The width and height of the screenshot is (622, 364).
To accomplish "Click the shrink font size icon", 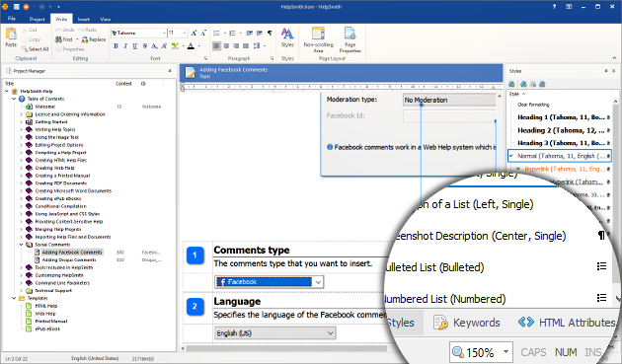I will click(203, 33).
